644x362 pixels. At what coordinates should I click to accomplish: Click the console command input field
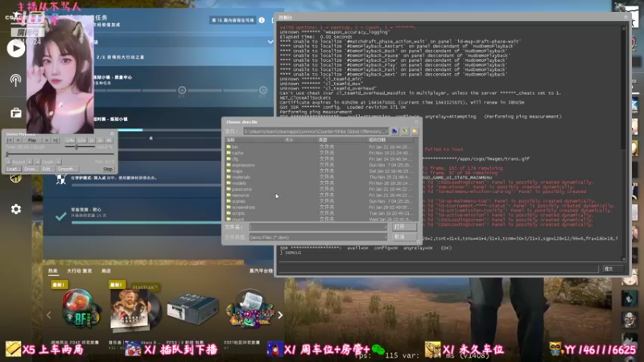coord(439,269)
